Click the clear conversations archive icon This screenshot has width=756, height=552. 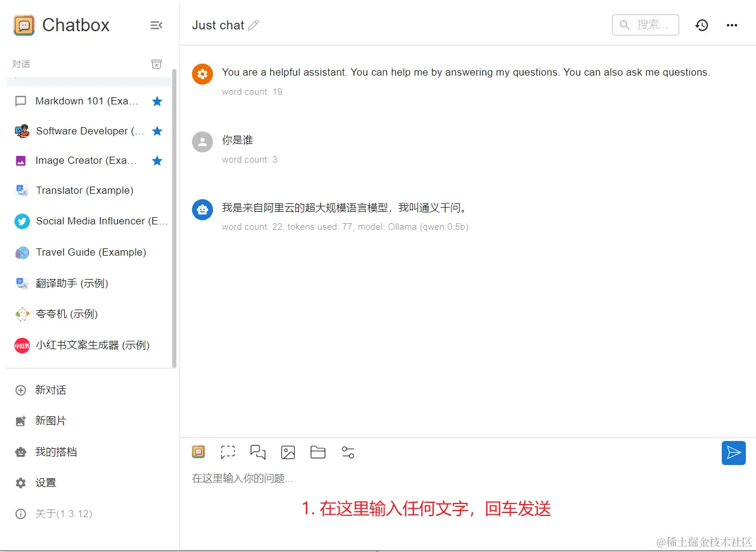pos(156,64)
